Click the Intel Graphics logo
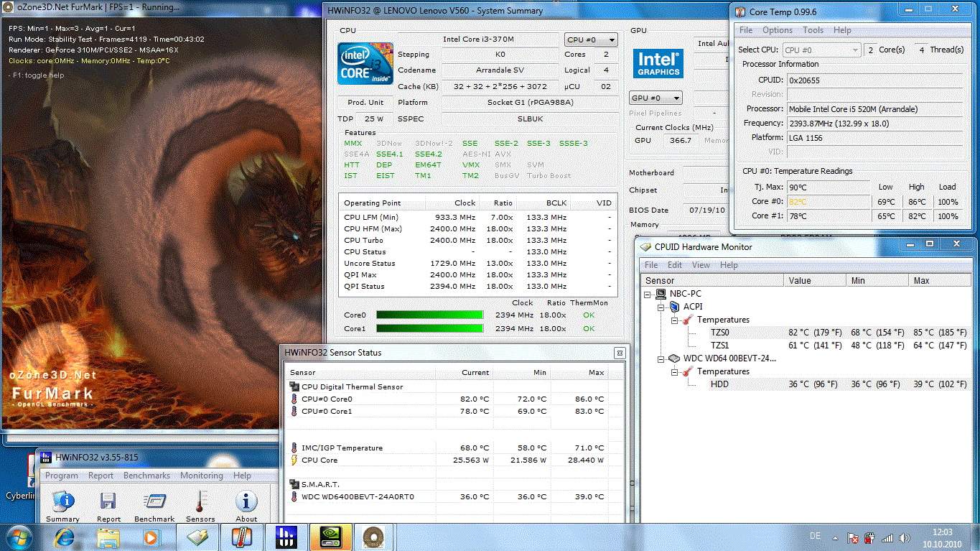980x551 pixels. (x=658, y=64)
